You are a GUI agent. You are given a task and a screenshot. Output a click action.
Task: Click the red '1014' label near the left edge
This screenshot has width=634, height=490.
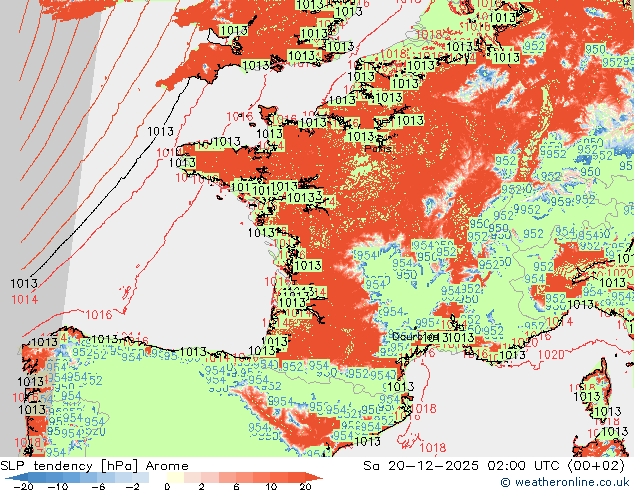click(x=25, y=300)
